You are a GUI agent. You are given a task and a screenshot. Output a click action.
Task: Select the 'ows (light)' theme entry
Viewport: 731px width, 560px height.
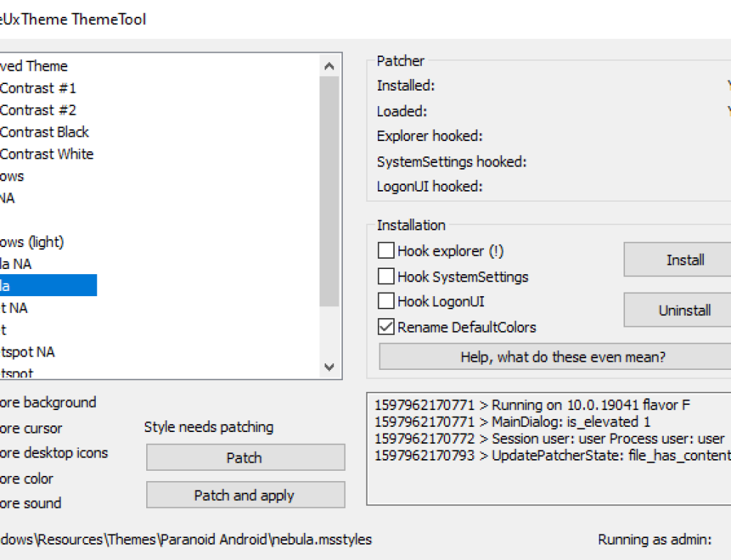tap(32, 242)
